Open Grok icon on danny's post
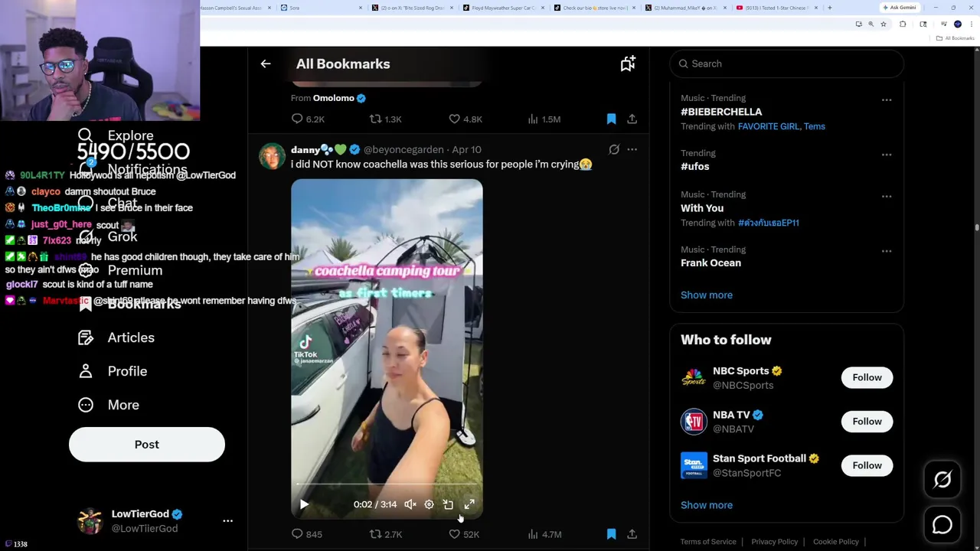The height and width of the screenshot is (551, 980). coord(614,150)
